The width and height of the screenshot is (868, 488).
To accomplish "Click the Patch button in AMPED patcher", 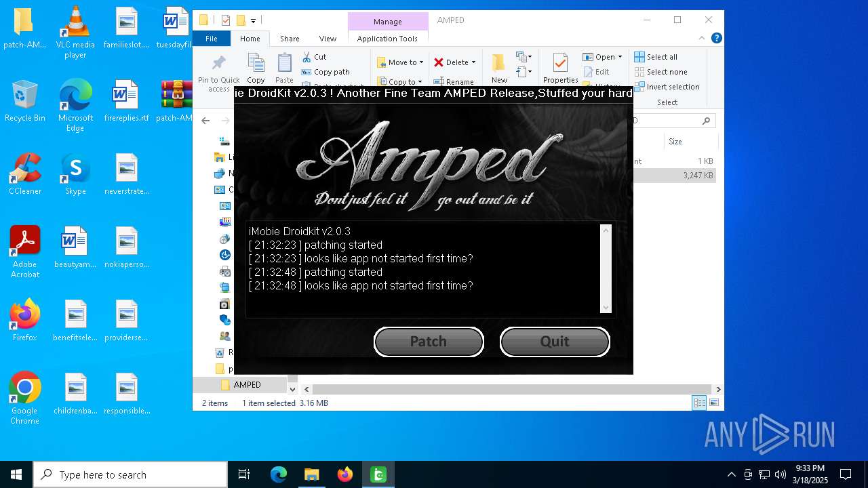I will click(x=429, y=342).
